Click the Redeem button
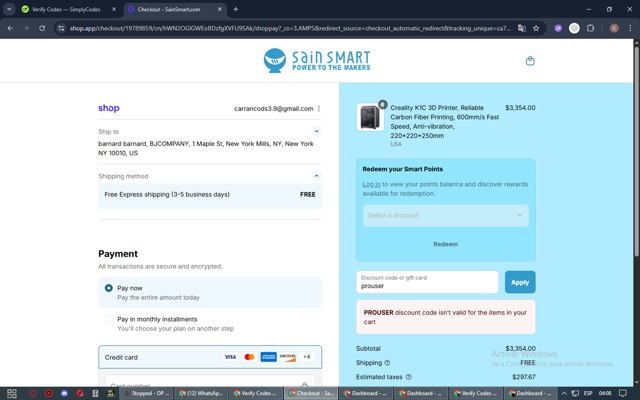Image resolution: width=640 pixels, height=400 pixels. pyautogui.click(x=446, y=244)
